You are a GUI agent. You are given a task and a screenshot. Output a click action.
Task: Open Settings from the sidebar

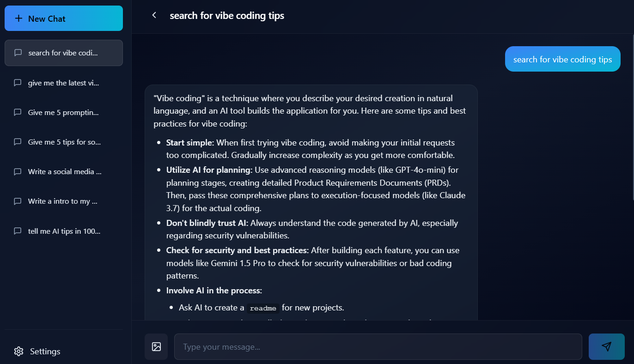pyautogui.click(x=45, y=351)
